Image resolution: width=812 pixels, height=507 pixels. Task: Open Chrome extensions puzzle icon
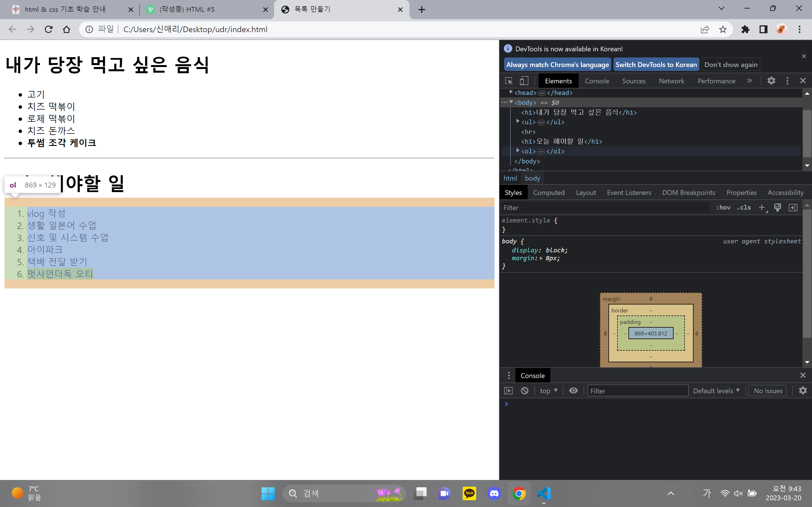coord(745,30)
